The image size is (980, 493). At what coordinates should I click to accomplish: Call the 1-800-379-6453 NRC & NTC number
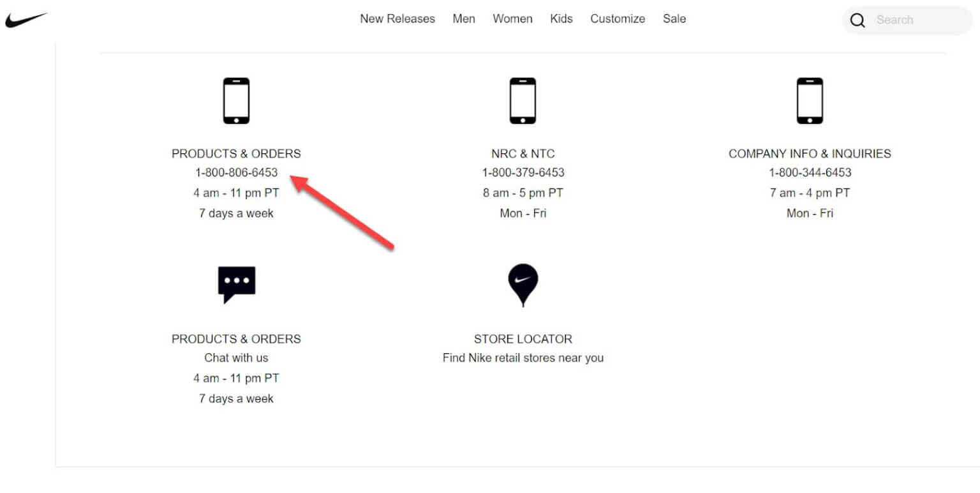[523, 172]
